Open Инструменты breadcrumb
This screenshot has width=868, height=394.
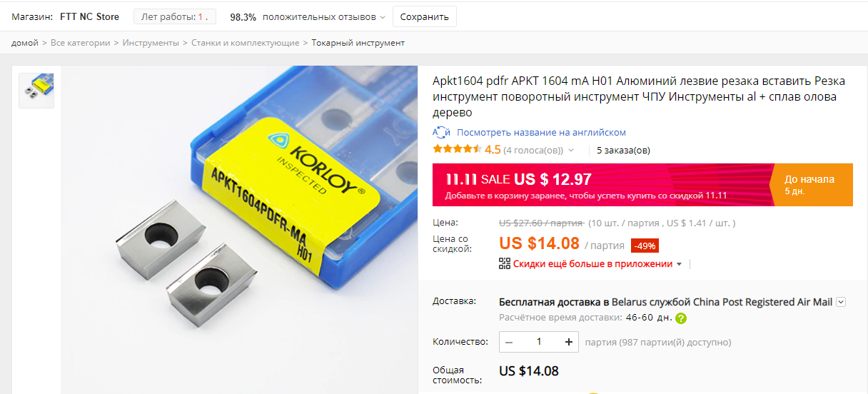point(151,43)
